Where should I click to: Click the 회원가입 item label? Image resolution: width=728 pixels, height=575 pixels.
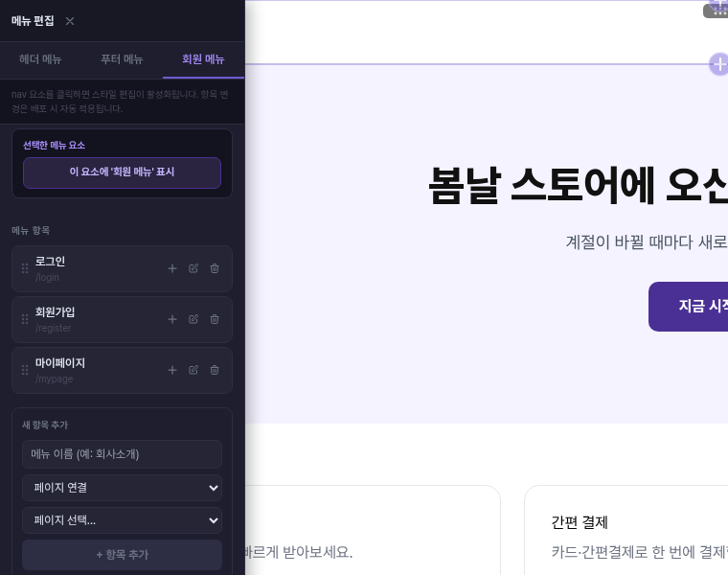pos(56,312)
